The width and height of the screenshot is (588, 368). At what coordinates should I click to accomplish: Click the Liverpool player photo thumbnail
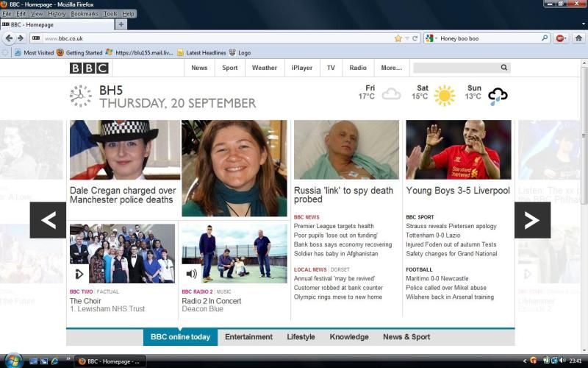point(458,150)
